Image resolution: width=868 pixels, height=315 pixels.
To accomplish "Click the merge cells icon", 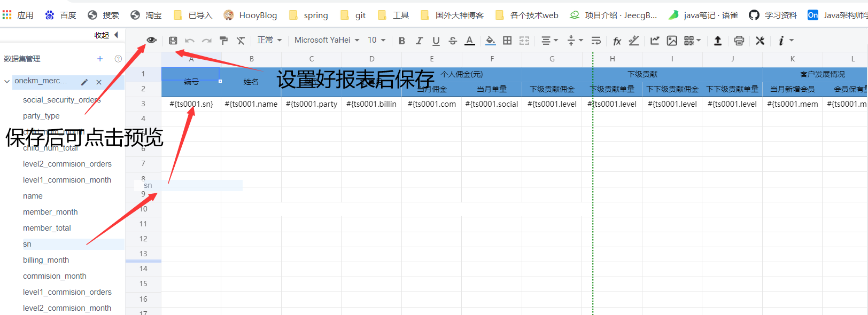I will click(524, 41).
